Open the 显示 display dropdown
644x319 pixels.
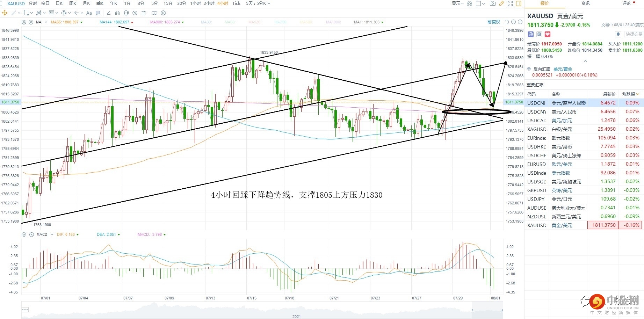458,3
